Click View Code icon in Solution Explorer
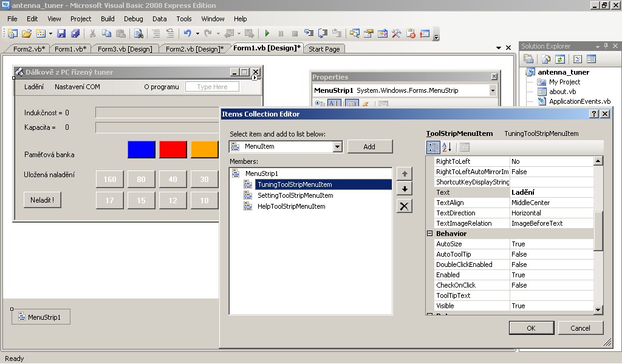This screenshot has height=364, width=622. (x=578, y=59)
